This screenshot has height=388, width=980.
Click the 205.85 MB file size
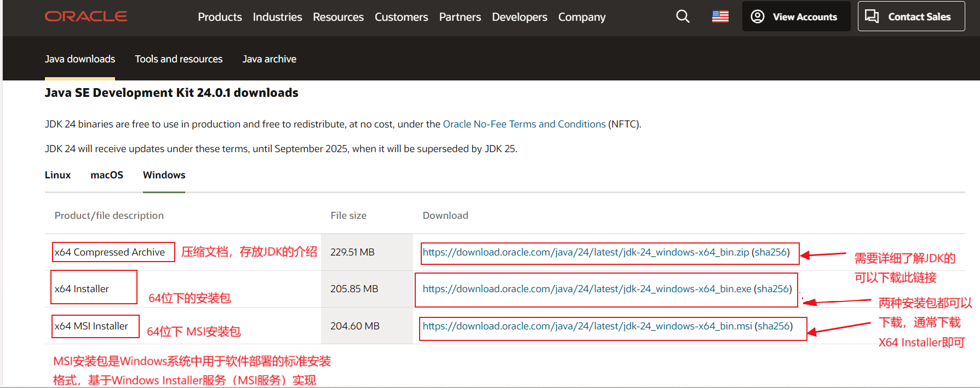point(354,289)
